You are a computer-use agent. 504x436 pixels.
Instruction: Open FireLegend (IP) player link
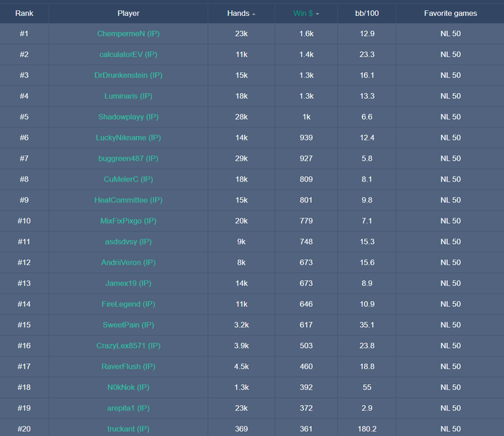pos(128,304)
